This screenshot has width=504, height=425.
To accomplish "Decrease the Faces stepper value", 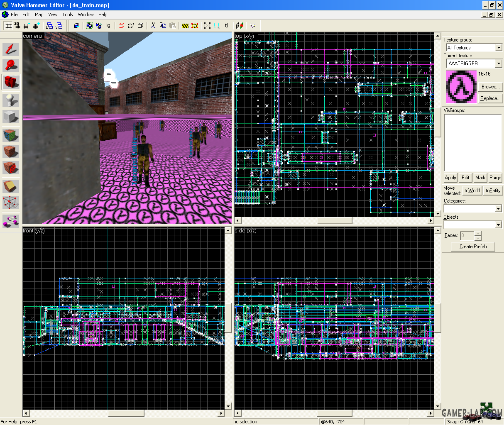I will coord(478,238).
